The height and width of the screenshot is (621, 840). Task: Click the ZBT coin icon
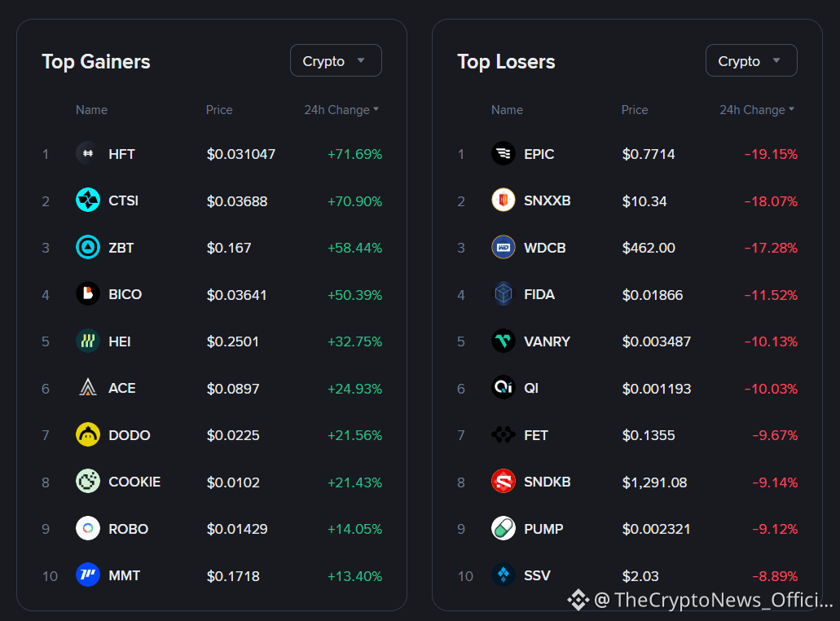[88, 248]
